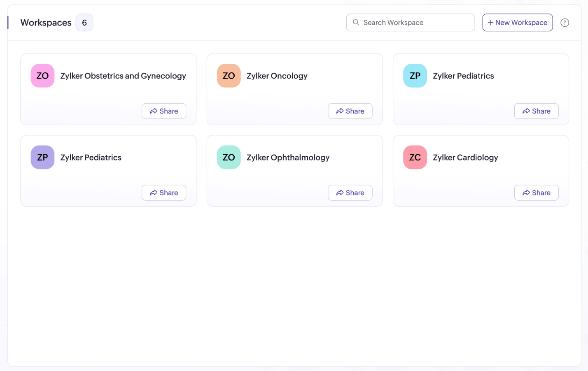Open the 'Zylker Cardiology' workspace name
The height and width of the screenshot is (371, 588).
tap(465, 158)
